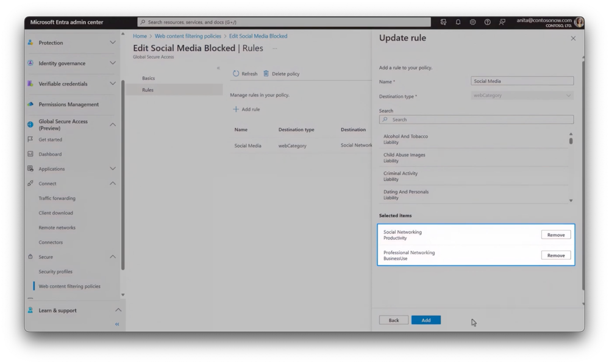Click the Name input field
Viewport: 609px width, 364px height.
[x=522, y=81]
